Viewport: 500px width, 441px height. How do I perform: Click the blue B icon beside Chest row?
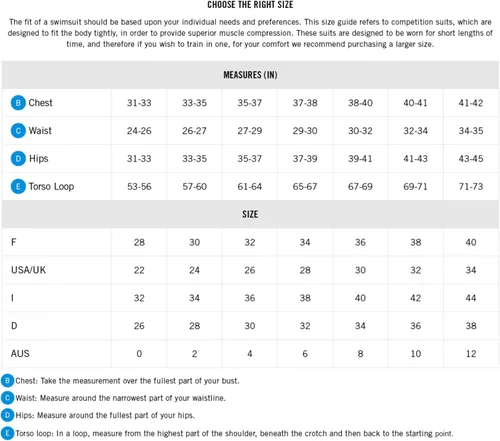tap(18, 103)
